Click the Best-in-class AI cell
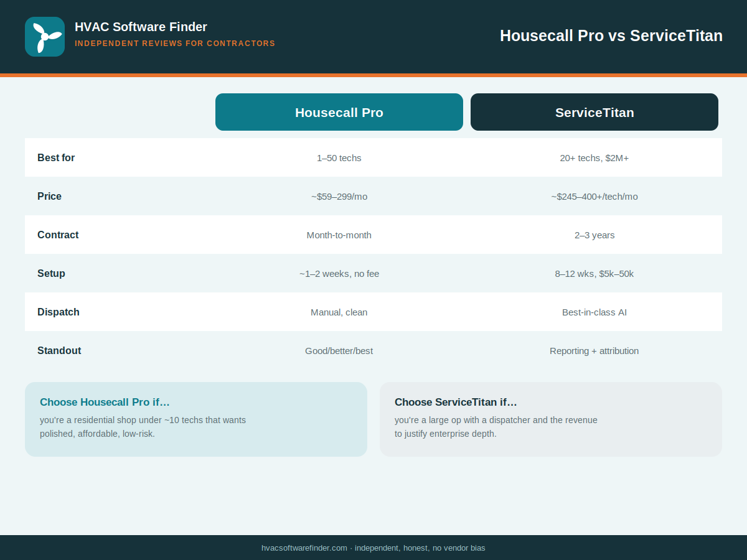 pos(594,312)
